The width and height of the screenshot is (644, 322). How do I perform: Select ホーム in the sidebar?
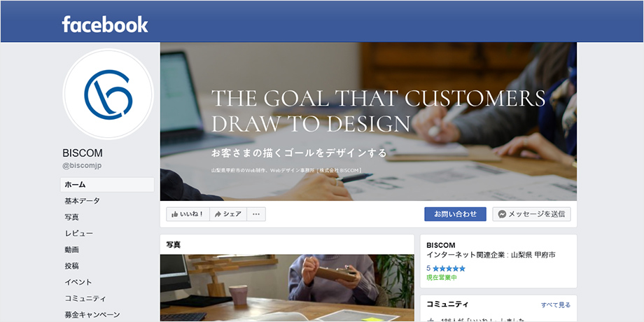point(107,185)
